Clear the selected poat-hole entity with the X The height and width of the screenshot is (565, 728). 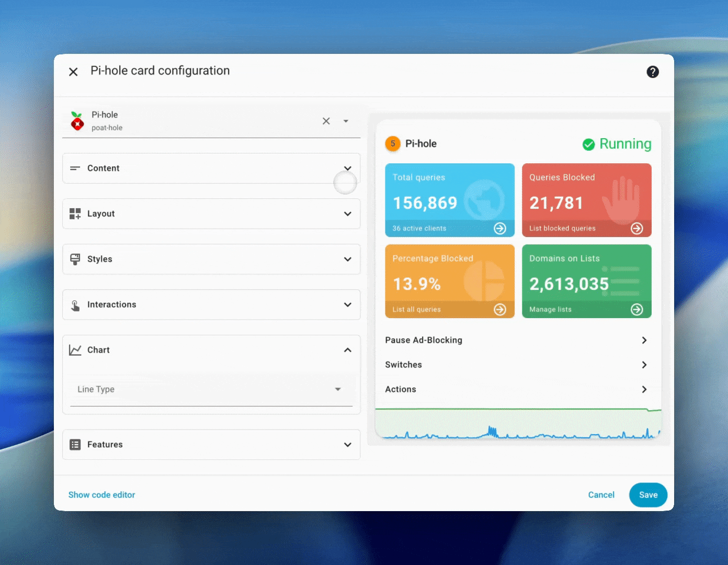tap(326, 121)
